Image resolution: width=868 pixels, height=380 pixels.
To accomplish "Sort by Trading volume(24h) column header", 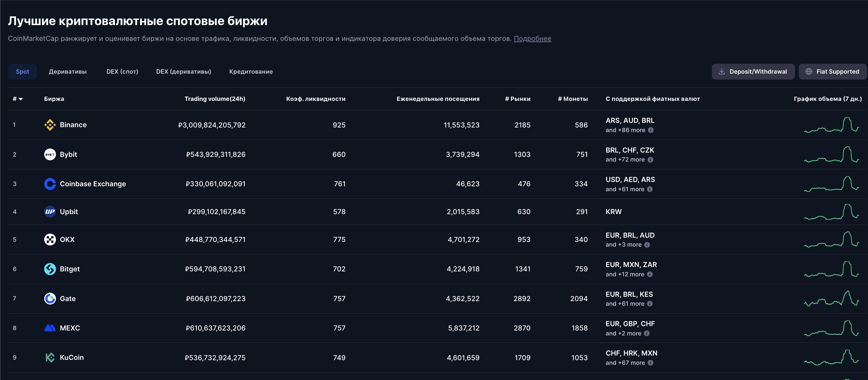I will coord(215,99).
